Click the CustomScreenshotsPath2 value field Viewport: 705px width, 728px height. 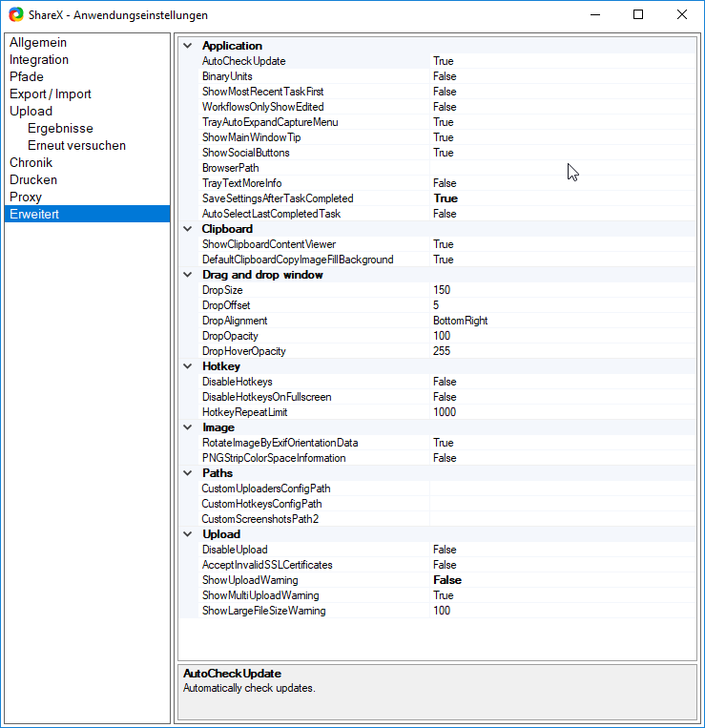[563, 519]
